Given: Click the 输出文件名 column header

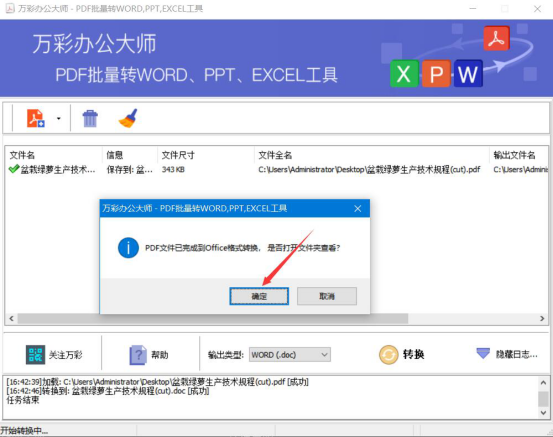Looking at the screenshot, I should click(514, 155).
